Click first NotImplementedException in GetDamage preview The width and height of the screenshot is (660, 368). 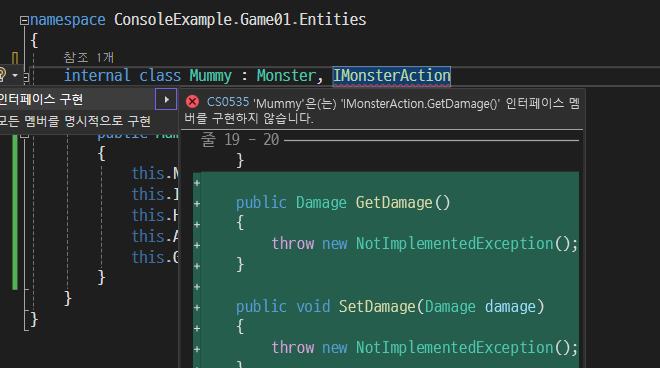[x=455, y=243]
